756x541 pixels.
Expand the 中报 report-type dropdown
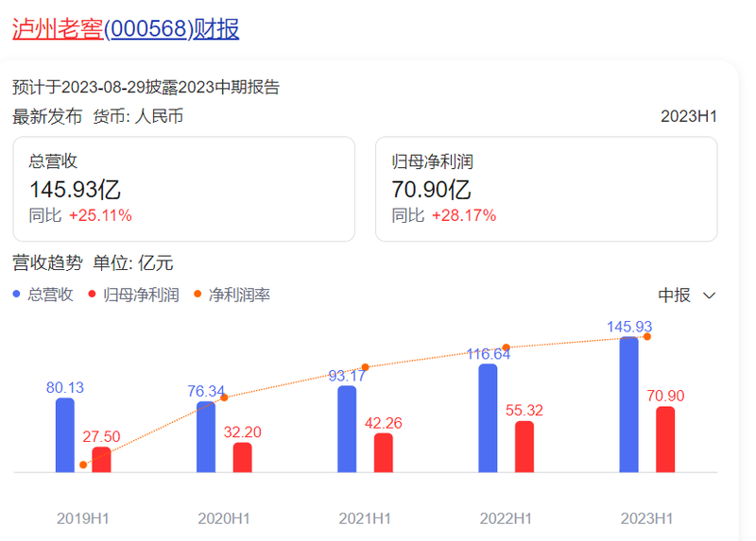pos(687,296)
